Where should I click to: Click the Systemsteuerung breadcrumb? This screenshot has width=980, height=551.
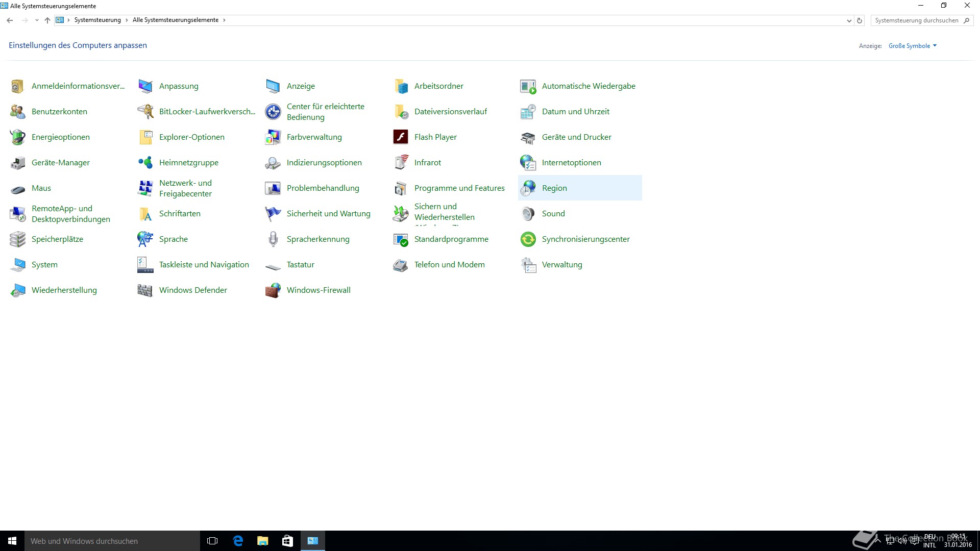(97, 20)
